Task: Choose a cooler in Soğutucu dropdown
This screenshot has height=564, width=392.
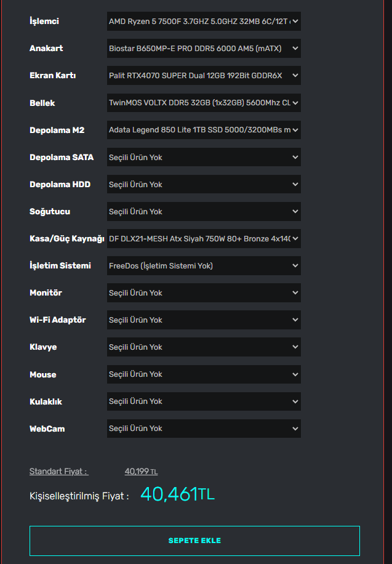Action: pyautogui.click(x=204, y=211)
